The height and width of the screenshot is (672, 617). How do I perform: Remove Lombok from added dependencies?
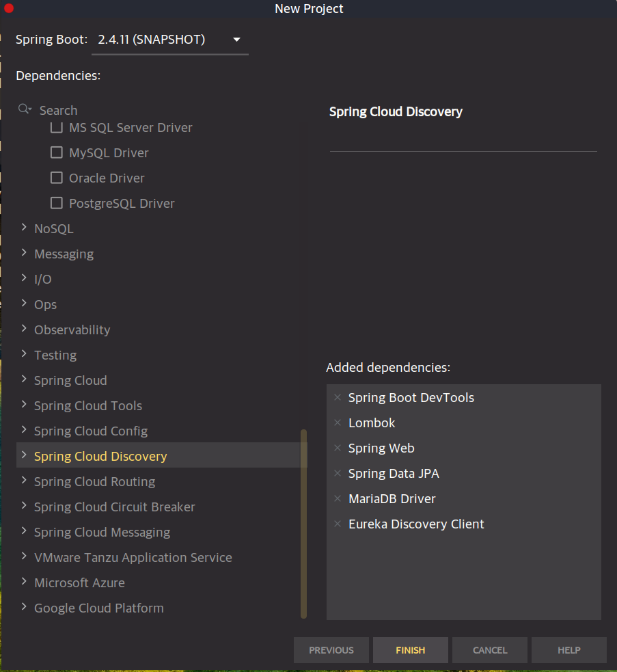338,422
